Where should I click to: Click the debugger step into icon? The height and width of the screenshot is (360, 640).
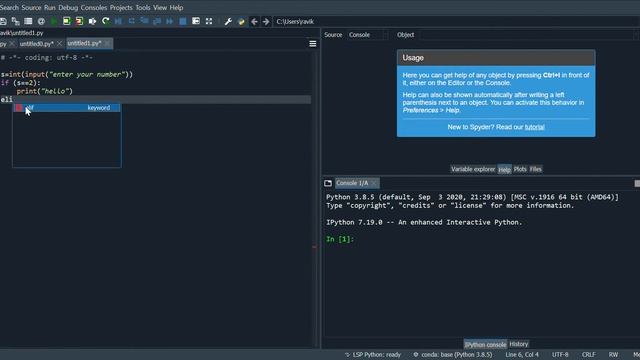pyautogui.click(x=144, y=21)
